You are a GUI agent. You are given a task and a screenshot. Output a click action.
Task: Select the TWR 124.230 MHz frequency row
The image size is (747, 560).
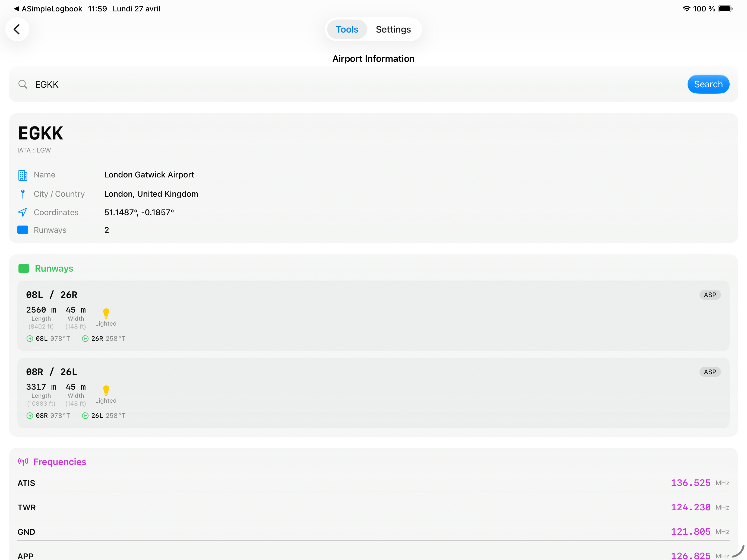[373, 507]
